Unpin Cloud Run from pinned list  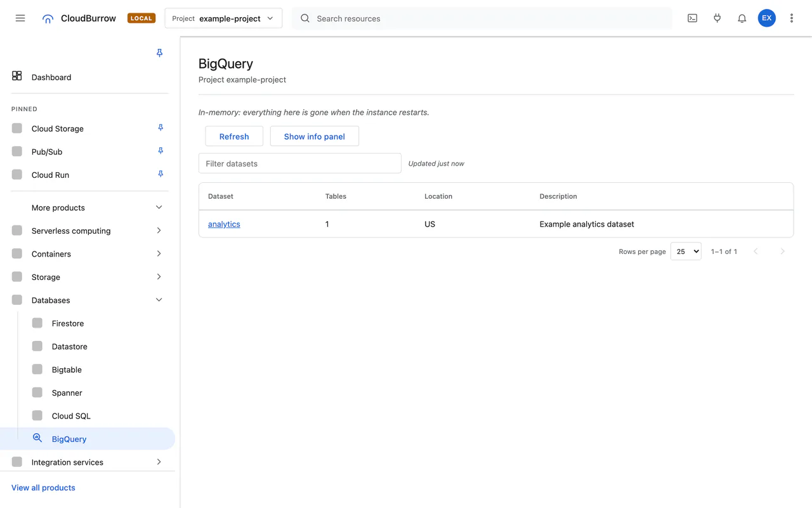160,174
